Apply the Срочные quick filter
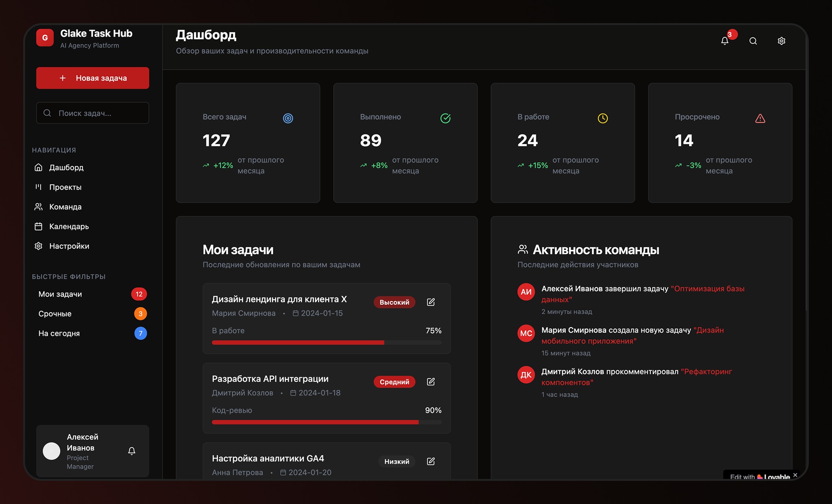832x504 pixels. tap(55, 314)
